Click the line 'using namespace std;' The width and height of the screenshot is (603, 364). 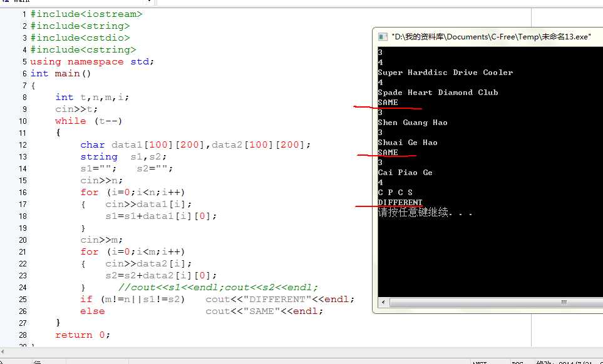click(92, 62)
